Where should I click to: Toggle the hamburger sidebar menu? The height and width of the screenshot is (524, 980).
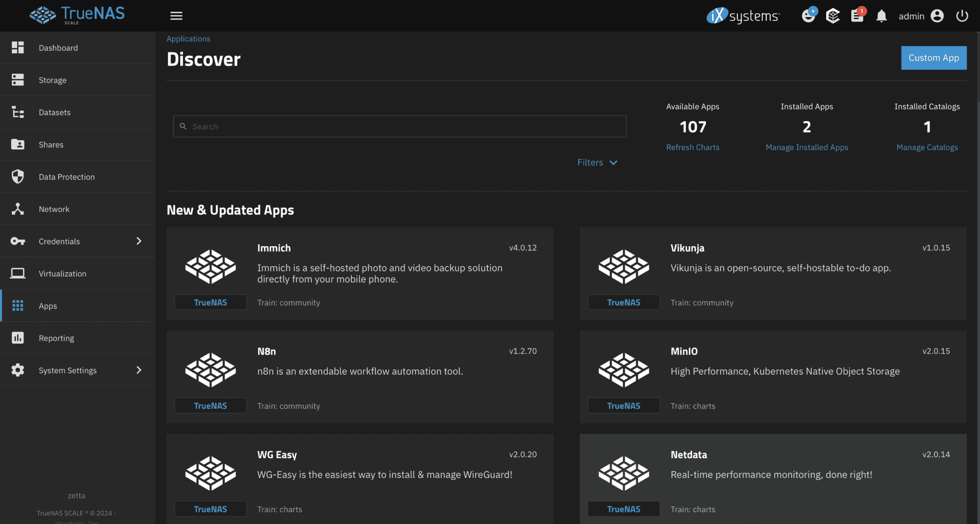[176, 16]
